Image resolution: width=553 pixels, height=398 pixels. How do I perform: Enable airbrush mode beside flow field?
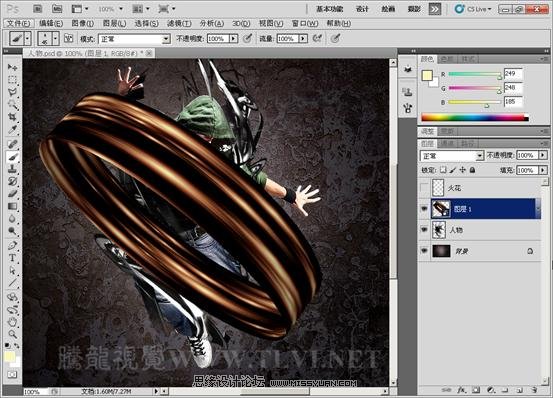point(317,38)
